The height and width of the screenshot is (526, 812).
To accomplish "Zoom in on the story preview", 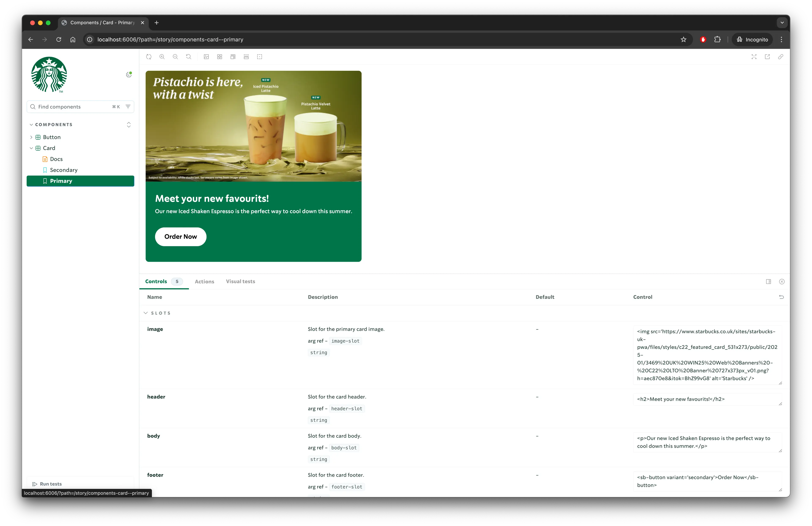I will (x=162, y=57).
